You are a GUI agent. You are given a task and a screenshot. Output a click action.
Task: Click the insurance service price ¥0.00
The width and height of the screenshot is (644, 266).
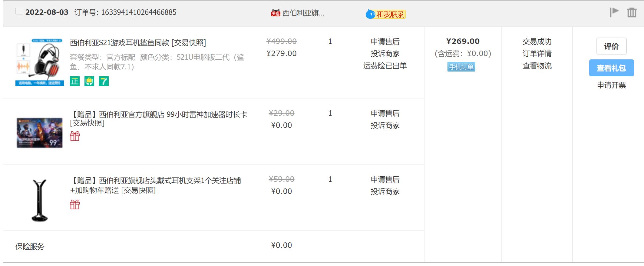282,245
